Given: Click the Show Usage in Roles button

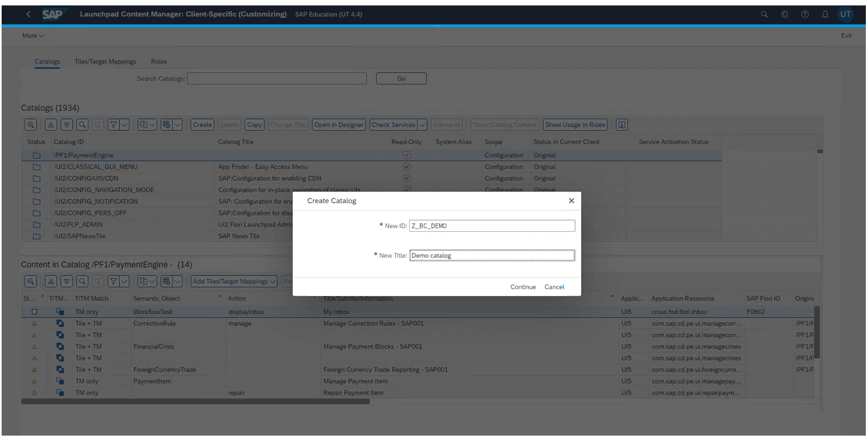Looking at the screenshot, I should (575, 125).
